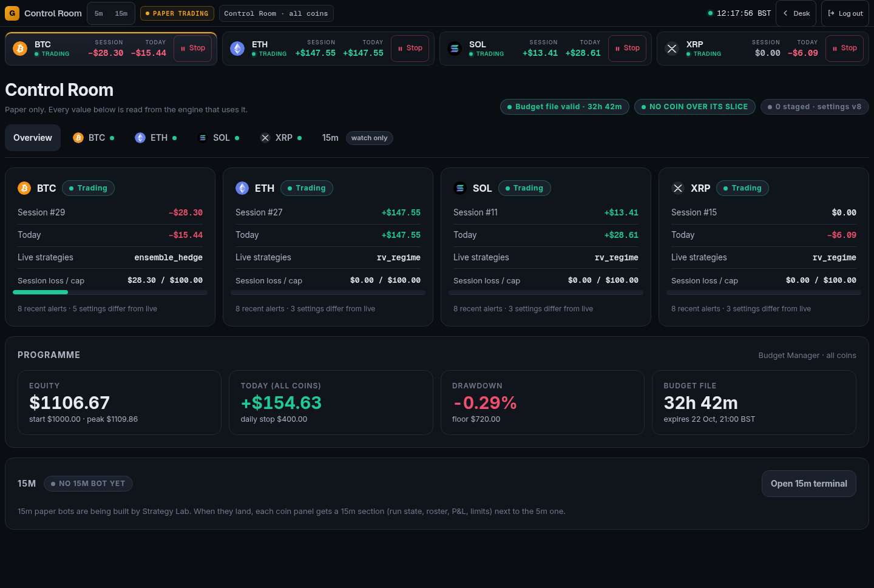Click the Drawdown -0.29% value
The height and width of the screenshot is (588, 874).
484,402
